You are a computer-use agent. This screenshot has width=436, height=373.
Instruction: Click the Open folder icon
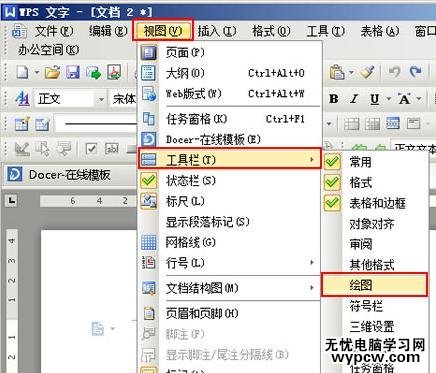pos(53,72)
